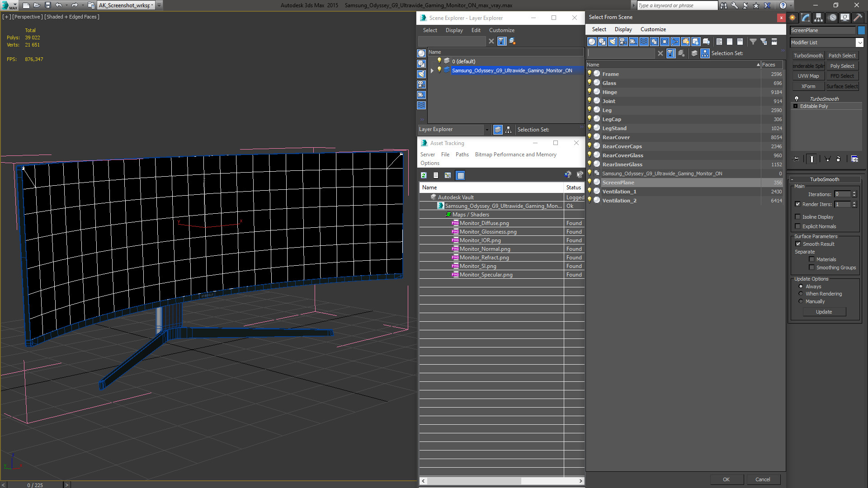Viewport: 868px width, 488px height.
Task: Click the ScreenPlane object color swatch
Action: 861,30
